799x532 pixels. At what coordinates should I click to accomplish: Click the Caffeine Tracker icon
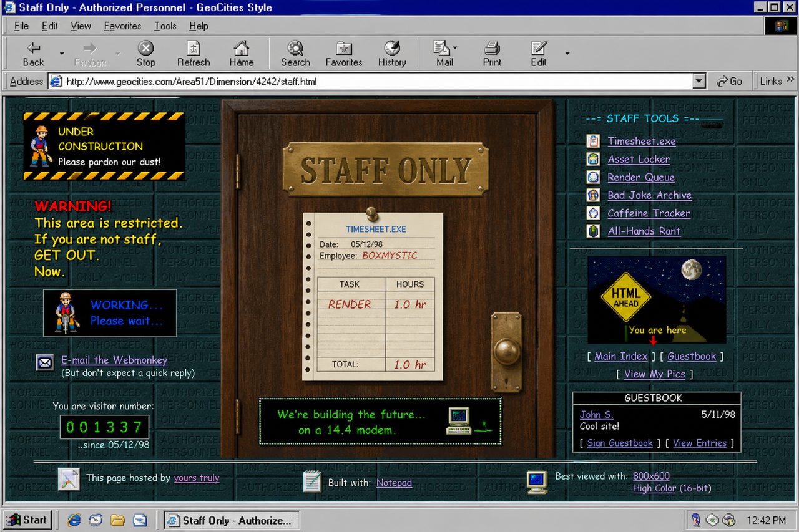pos(593,213)
